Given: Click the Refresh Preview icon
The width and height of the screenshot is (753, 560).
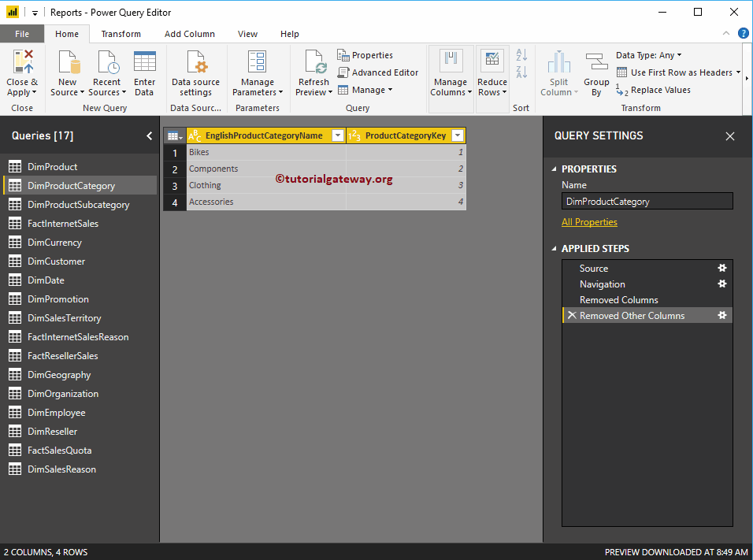Looking at the screenshot, I should click(313, 62).
